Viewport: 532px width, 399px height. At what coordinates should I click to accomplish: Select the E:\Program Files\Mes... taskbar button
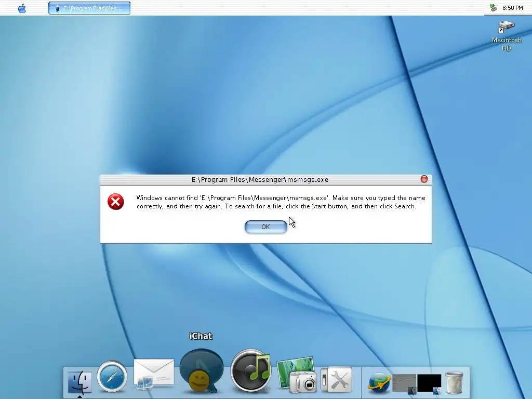(89, 8)
